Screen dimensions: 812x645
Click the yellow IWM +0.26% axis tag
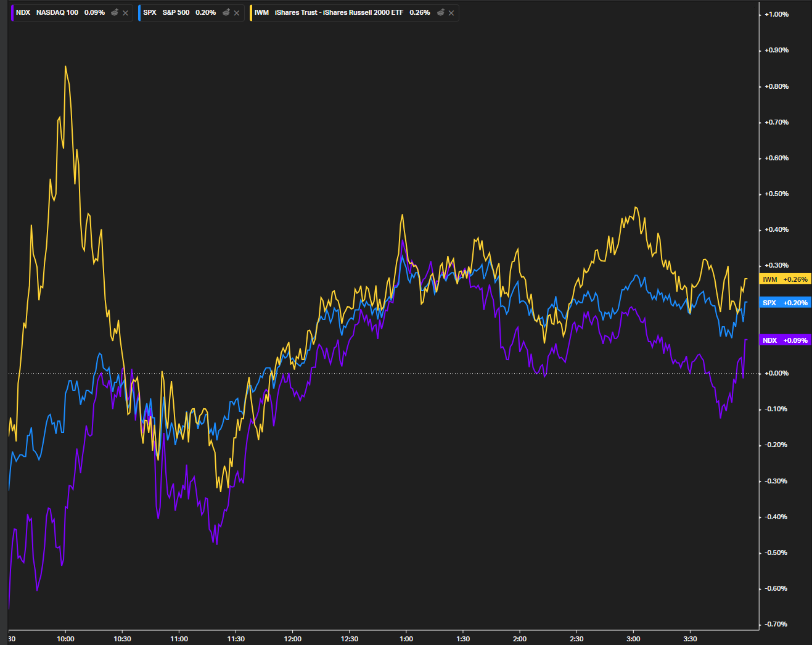pyautogui.click(x=785, y=279)
